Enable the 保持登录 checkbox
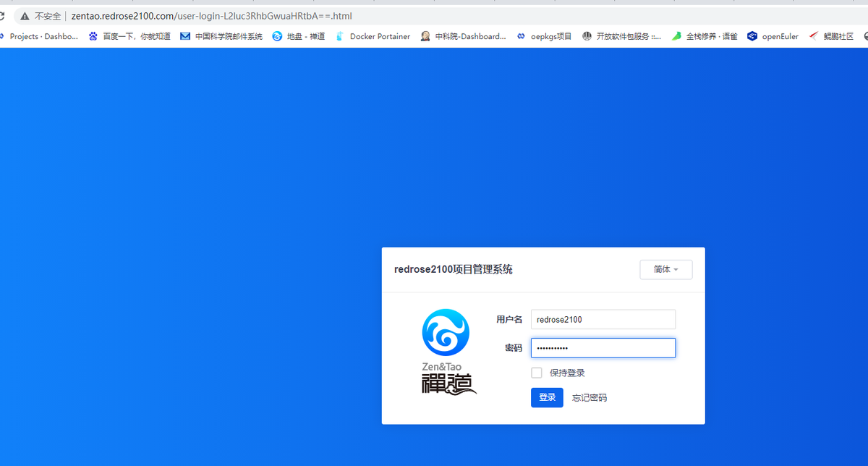 (x=537, y=373)
